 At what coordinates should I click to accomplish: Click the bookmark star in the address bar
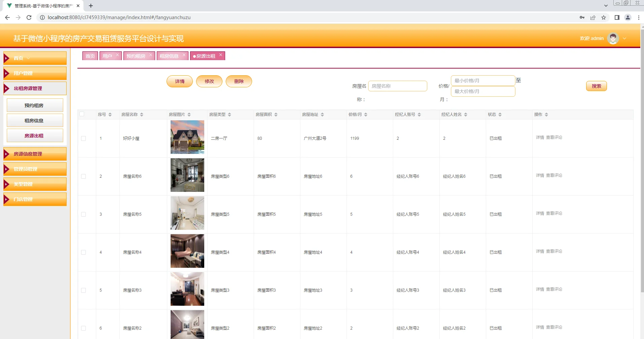[603, 17]
